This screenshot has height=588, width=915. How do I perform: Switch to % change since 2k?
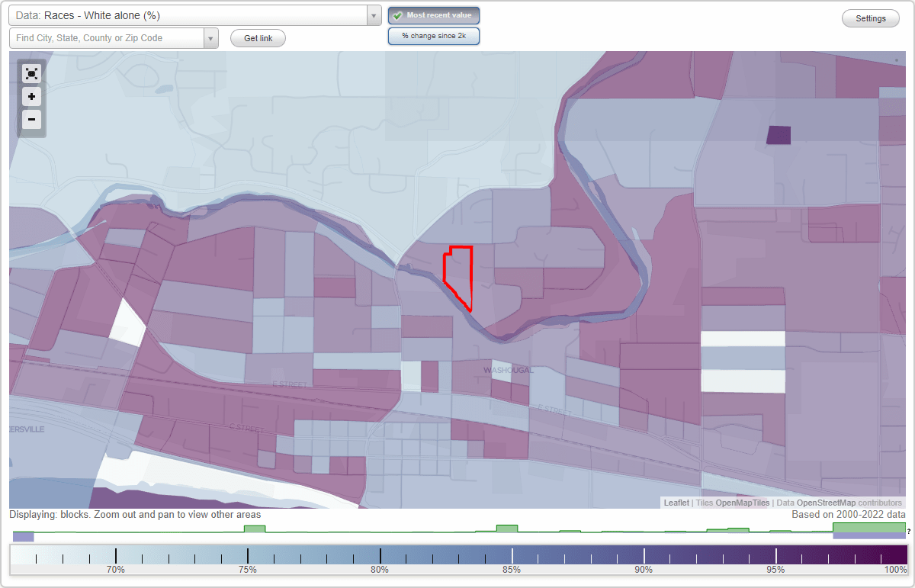coord(434,36)
